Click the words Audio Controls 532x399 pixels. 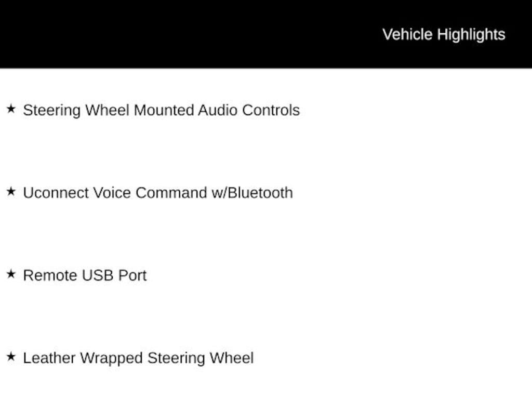point(249,110)
